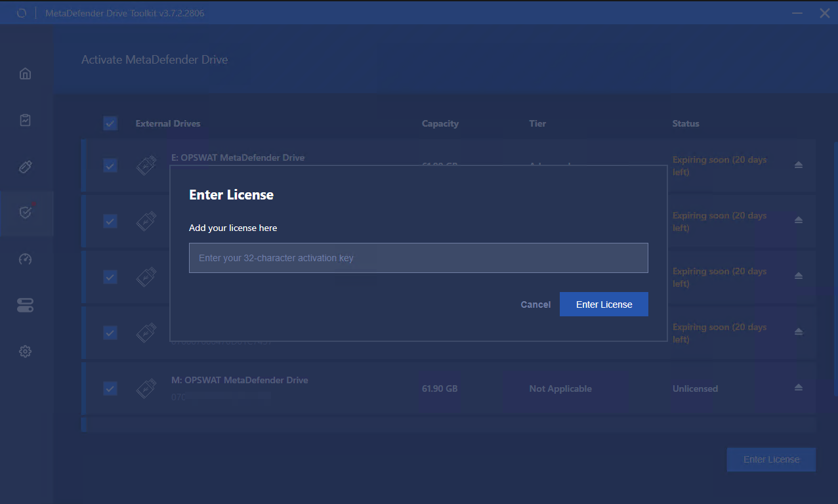This screenshot has width=838, height=504.
Task: Click the background Enter License button below the list
Action: [x=771, y=459]
